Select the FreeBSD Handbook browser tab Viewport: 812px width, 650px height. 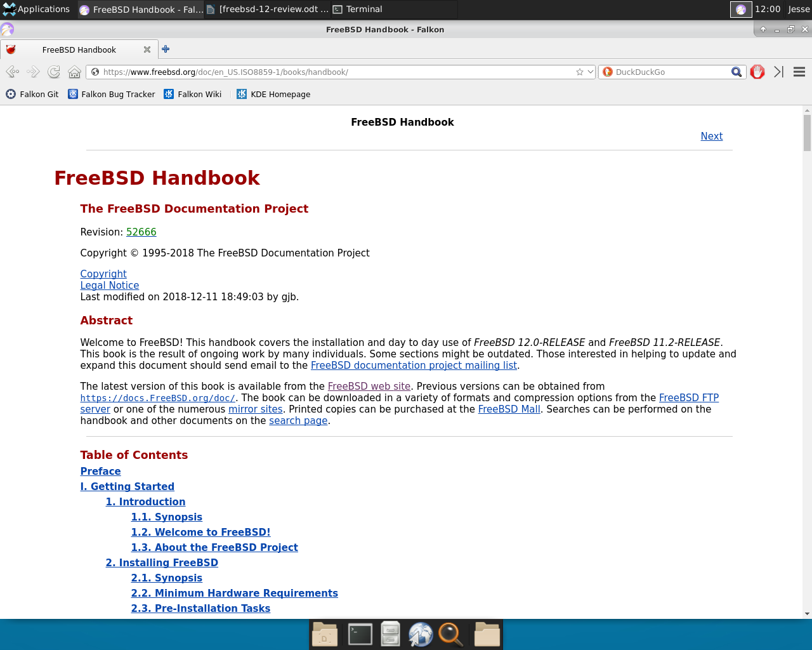point(79,50)
